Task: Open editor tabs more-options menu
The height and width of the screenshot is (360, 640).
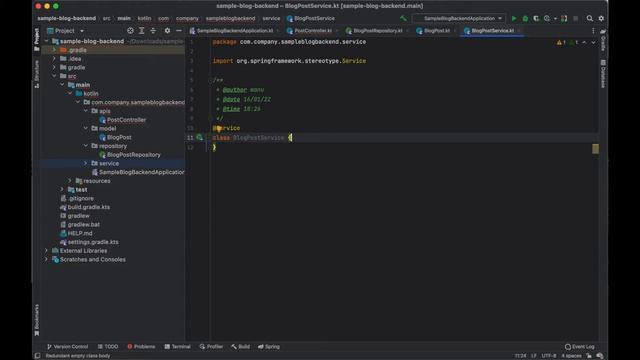Action: [593, 31]
